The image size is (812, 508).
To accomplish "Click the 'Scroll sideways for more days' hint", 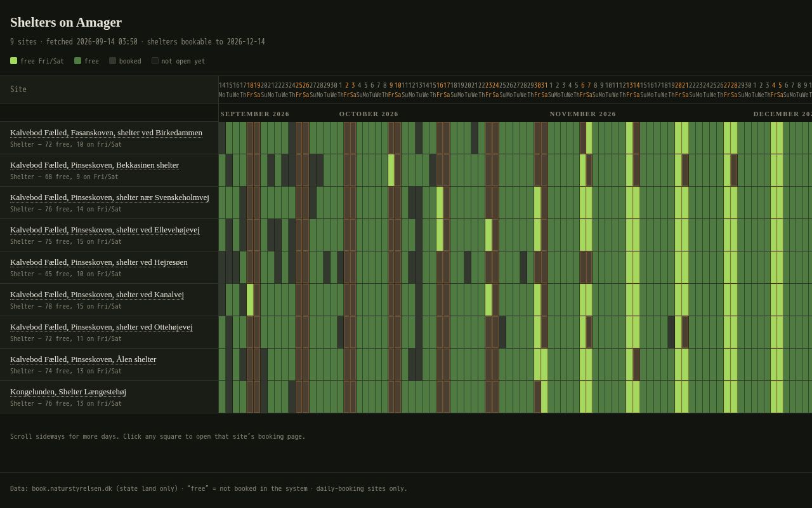I will 158,437.
